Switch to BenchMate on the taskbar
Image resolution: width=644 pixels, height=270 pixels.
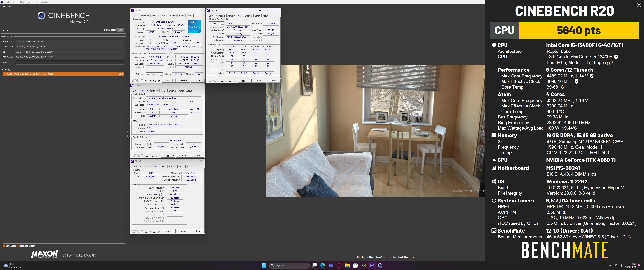[364, 265]
